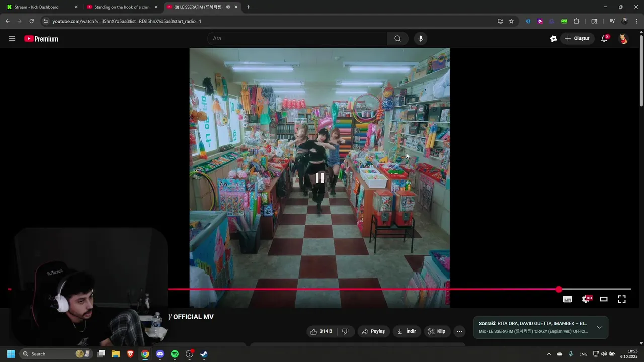Open volume control in system tray

coord(604,354)
